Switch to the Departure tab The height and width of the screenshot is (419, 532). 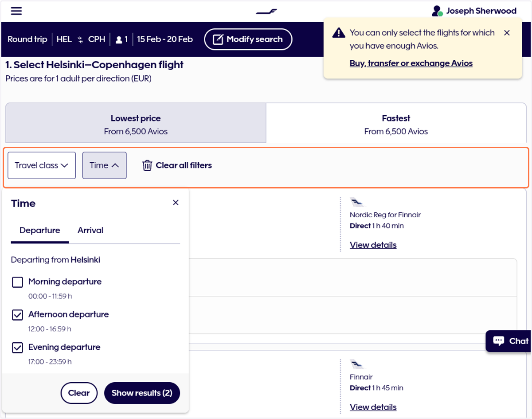click(x=40, y=231)
